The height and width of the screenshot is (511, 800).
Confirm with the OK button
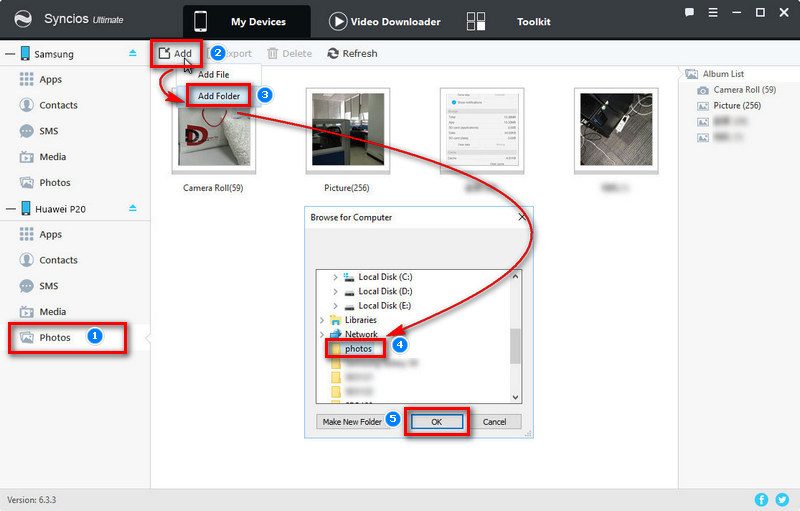[437, 422]
